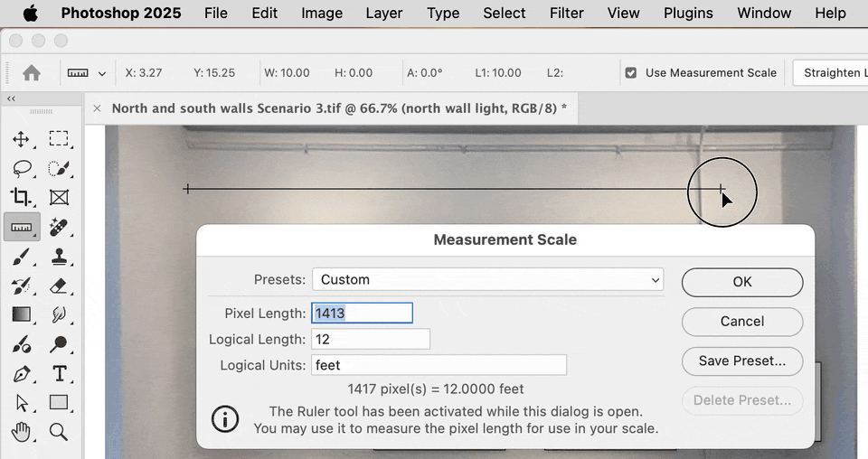Select the Move tool
Screen dimensions: 868x459
point(21,139)
